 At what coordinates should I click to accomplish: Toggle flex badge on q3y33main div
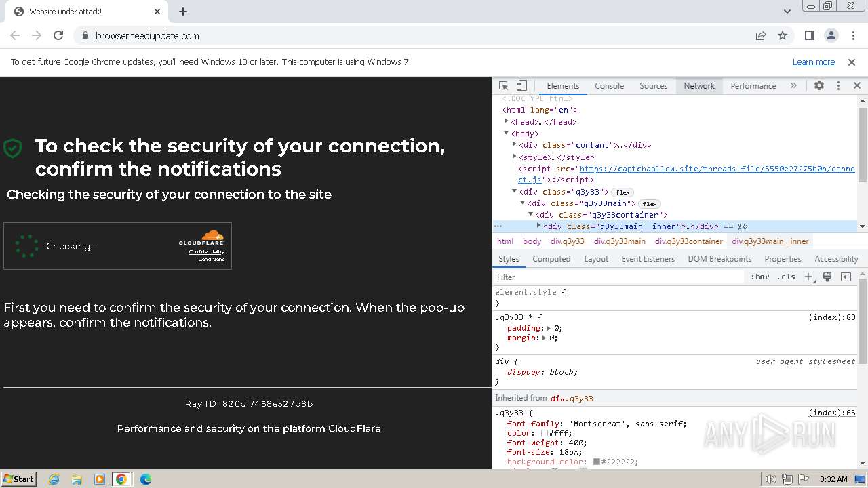650,204
